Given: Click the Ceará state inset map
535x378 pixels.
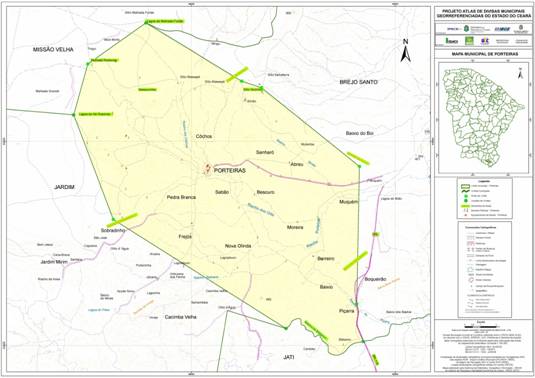Looking at the screenshot, I should (483, 118).
